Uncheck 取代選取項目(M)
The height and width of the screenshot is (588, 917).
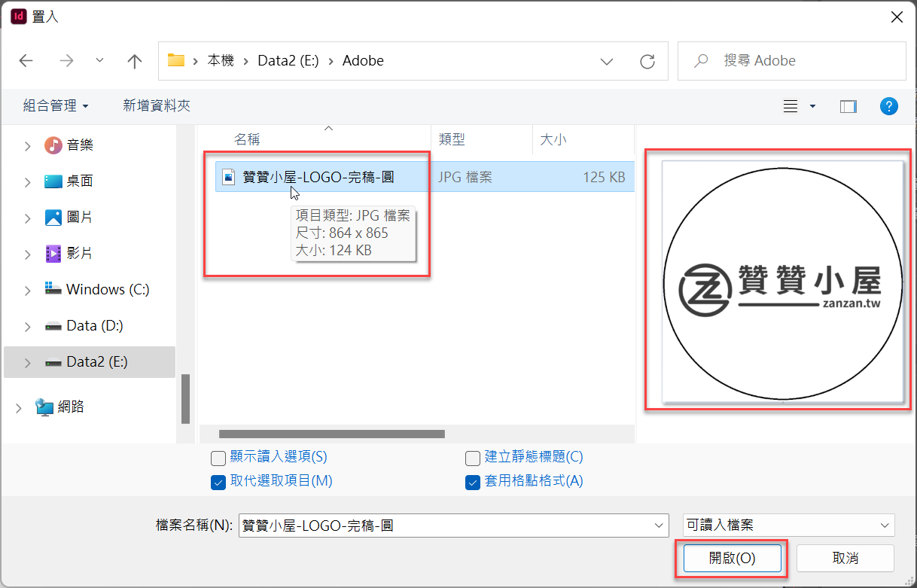pos(218,482)
